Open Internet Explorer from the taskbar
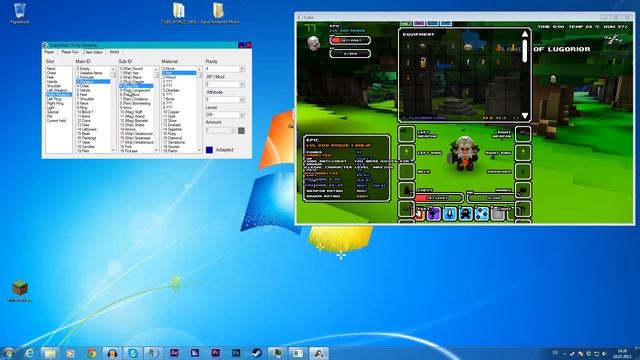Image resolution: width=640 pixels, height=360 pixels. [29, 353]
